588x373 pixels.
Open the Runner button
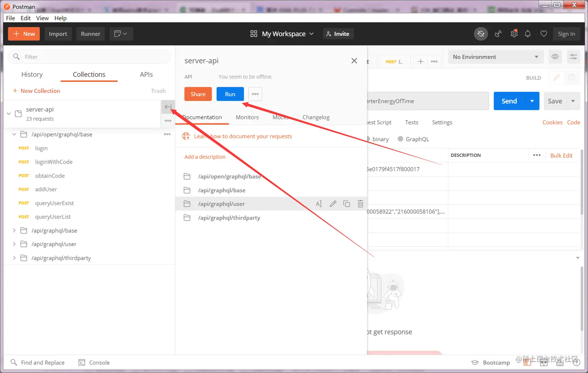91,34
